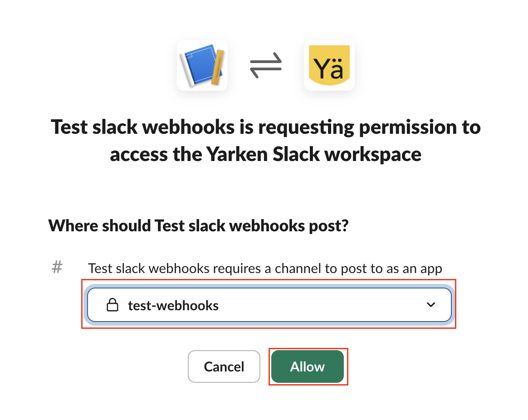Expand the channel selector chevron arrow
Viewport: 528px width, 420px height.
[431, 305]
